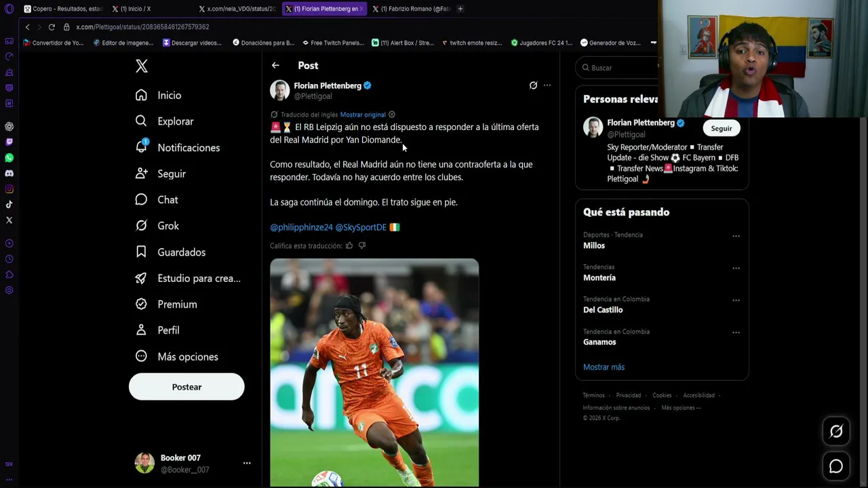Screen dimensions: 868x488
Task: Open options for the Millos trend
Action: pyautogui.click(x=736, y=236)
